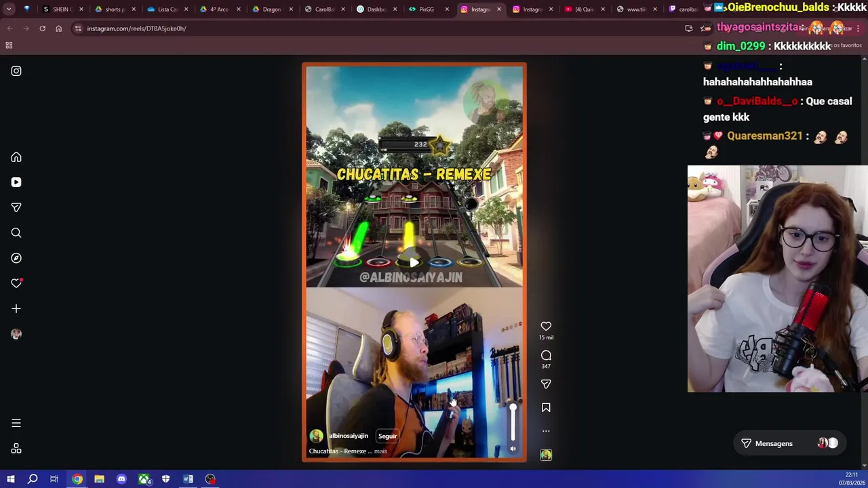Click the browser back arrow
Viewport: 868px width, 488px height.
coord(9,28)
